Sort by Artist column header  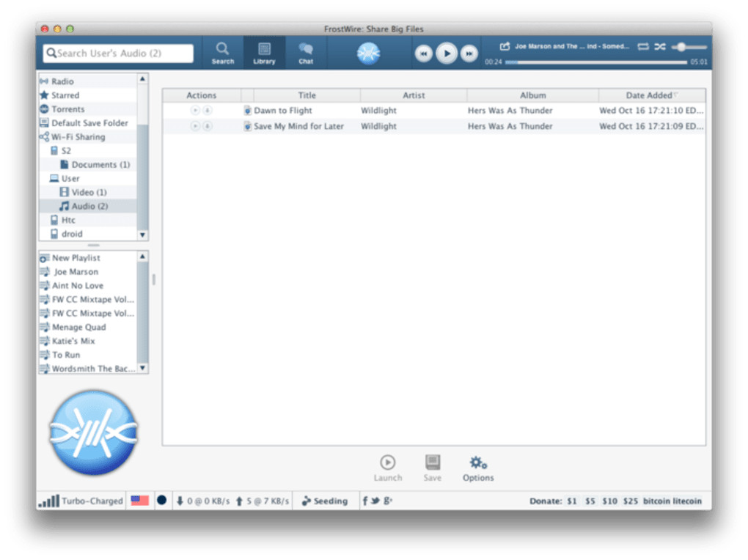coord(414,95)
